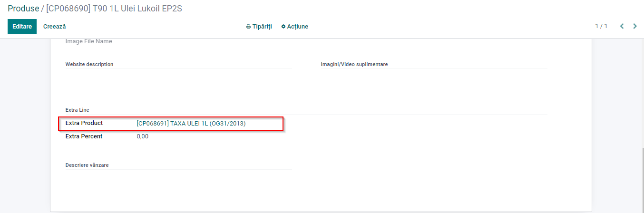644x213 pixels.
Task: Click the Editare button
Action: [22, 27]
